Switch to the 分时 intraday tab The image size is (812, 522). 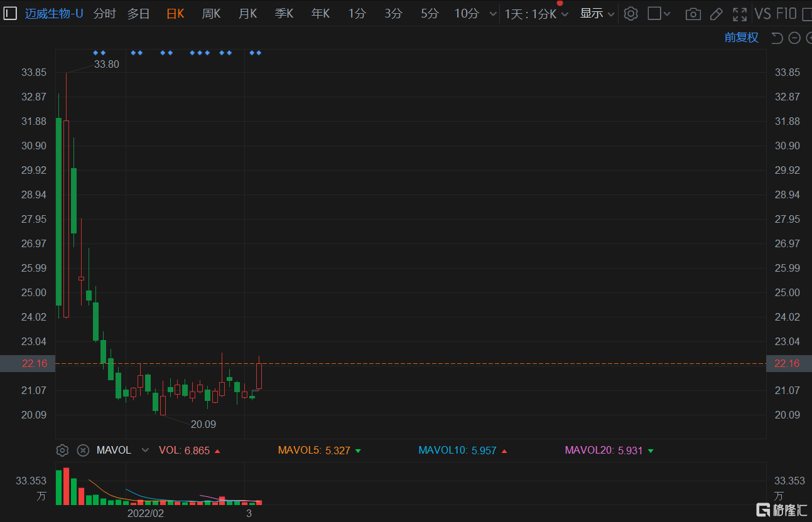pos(105,13)
